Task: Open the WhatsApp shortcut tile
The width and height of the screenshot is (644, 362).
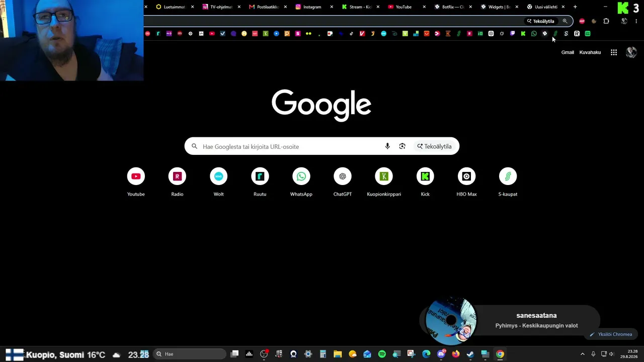Action: 301,182
